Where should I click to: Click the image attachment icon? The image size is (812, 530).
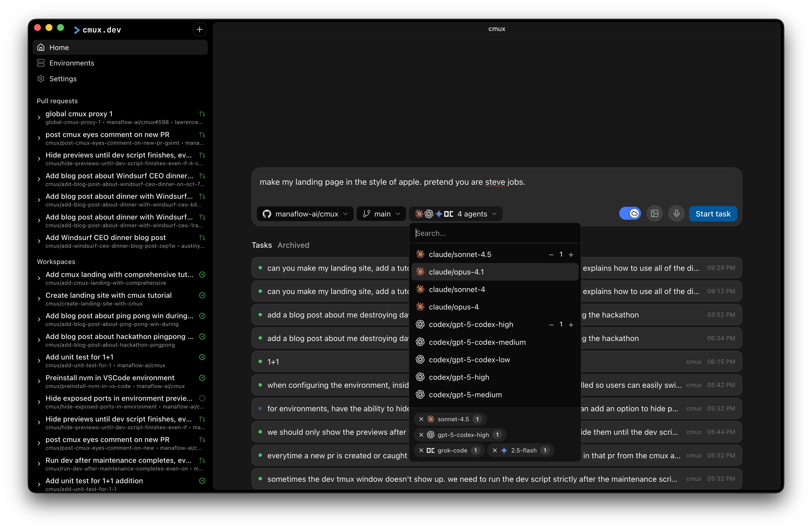coord(654,214)
